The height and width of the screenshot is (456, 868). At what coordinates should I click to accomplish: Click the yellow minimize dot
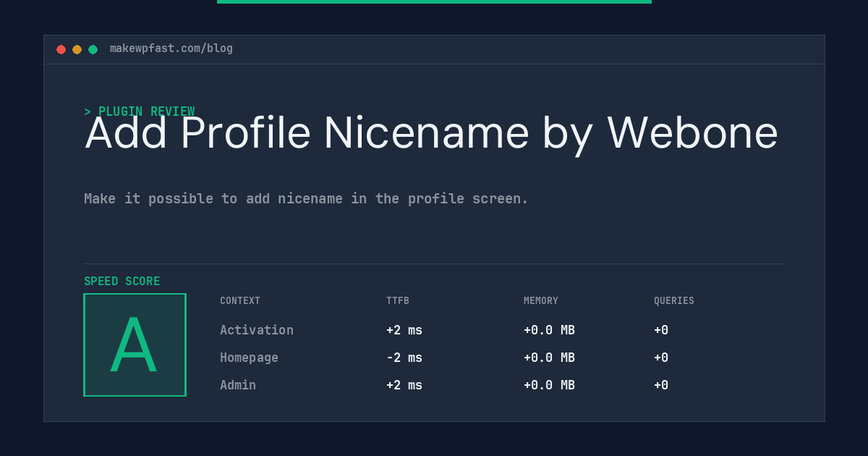tap(77, 49)
